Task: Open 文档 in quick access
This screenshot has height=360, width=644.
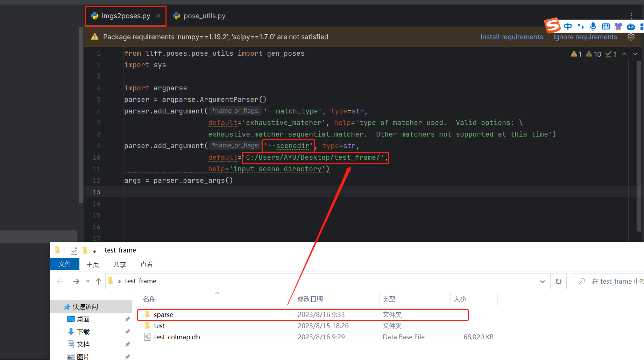Action: click(83, 345)
